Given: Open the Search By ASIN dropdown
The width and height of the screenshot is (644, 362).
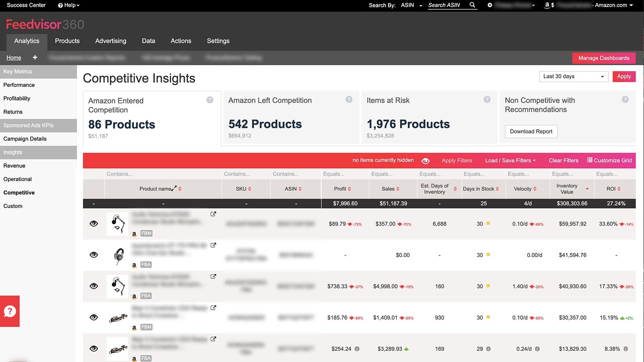Looking at the screenshot, I should click(x=411, y=5).
